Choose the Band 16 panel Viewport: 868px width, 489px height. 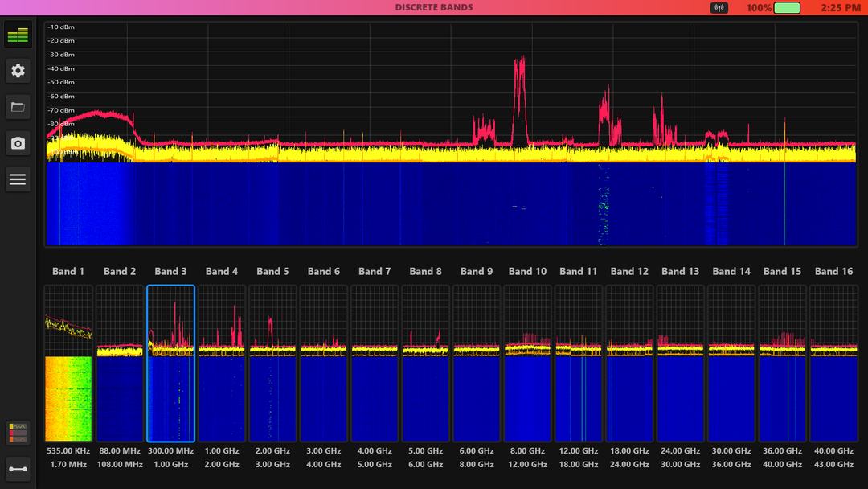point(833,363)
